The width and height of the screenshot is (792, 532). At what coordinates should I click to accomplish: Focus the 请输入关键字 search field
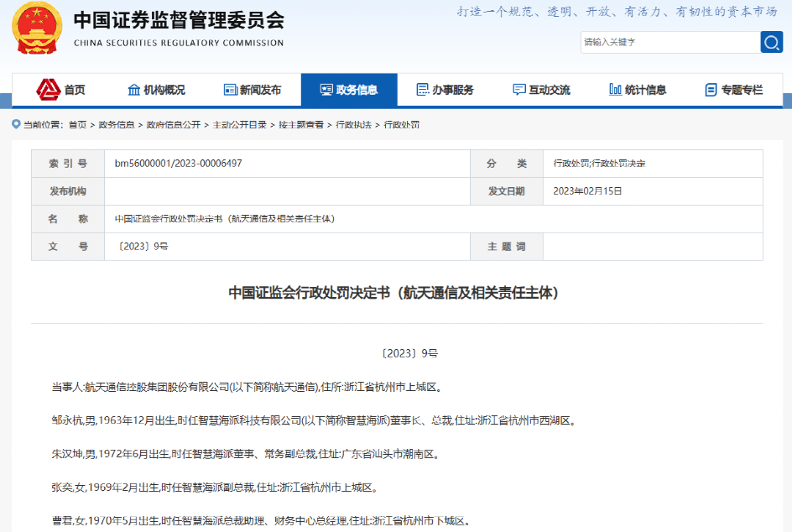pos(670,43)
